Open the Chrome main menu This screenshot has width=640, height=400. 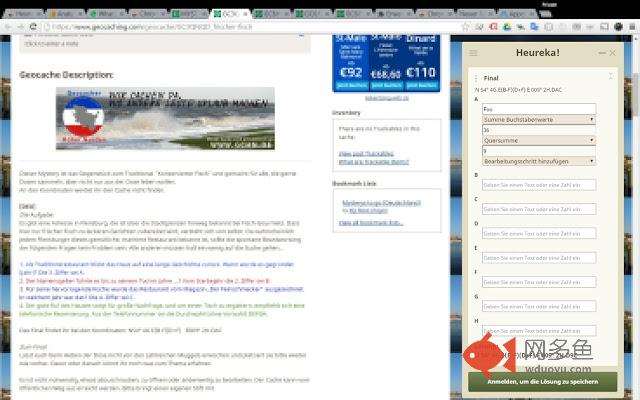632,27
